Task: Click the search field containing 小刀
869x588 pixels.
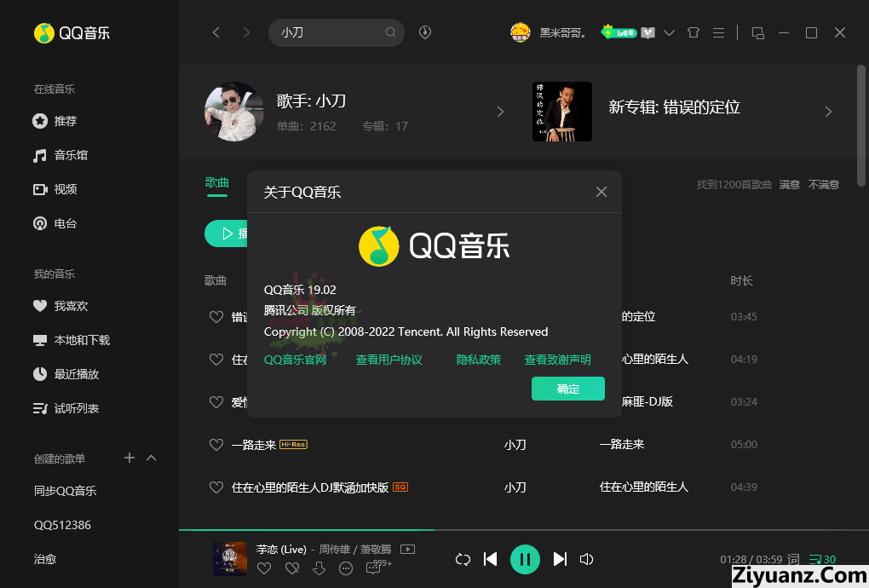Action: click(x=337, y=32)
